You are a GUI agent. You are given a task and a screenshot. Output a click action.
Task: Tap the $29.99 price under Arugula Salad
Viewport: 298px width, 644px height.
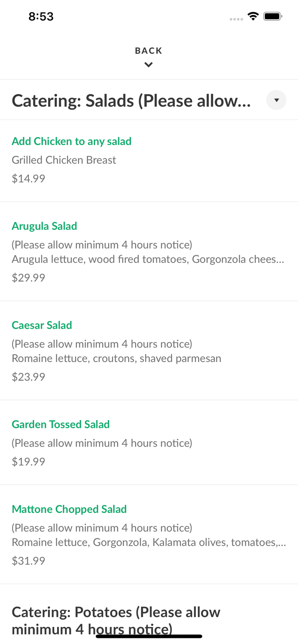pyautogui.click(x=28, y=277)
